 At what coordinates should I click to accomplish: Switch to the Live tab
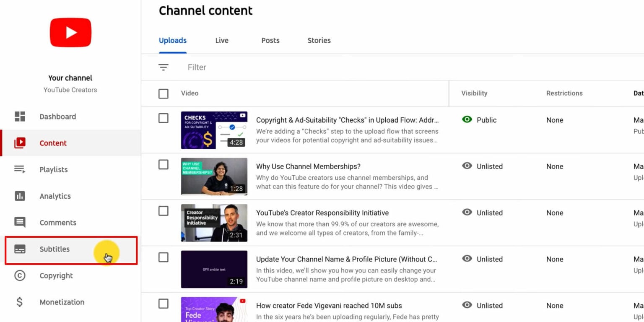click(221, 40)
